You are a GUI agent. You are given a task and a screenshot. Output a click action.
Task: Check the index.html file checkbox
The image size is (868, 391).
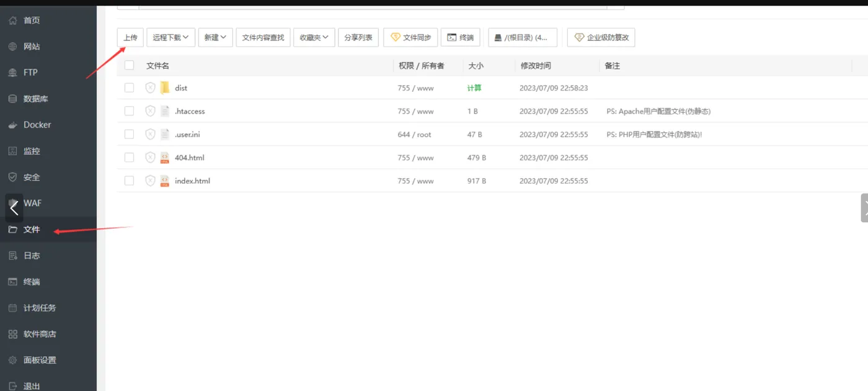click(129, 181)
